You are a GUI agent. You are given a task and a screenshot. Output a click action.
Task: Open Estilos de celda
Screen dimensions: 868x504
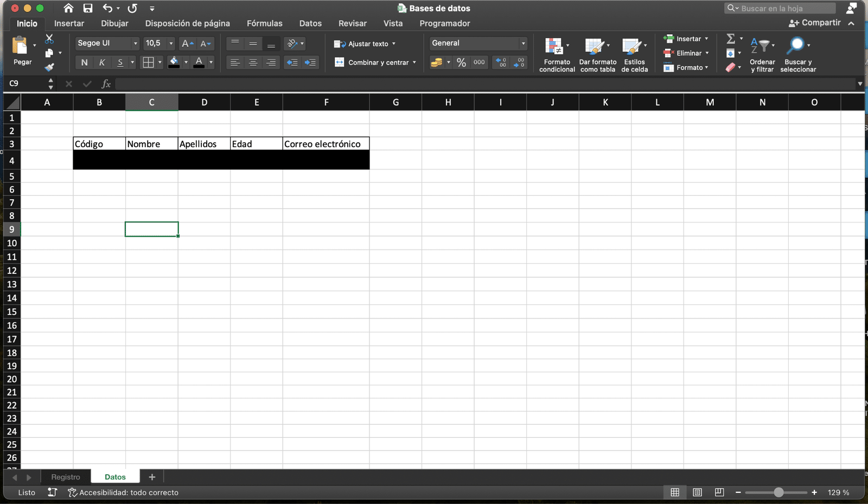pyautogui.click(x=634, y=54)
